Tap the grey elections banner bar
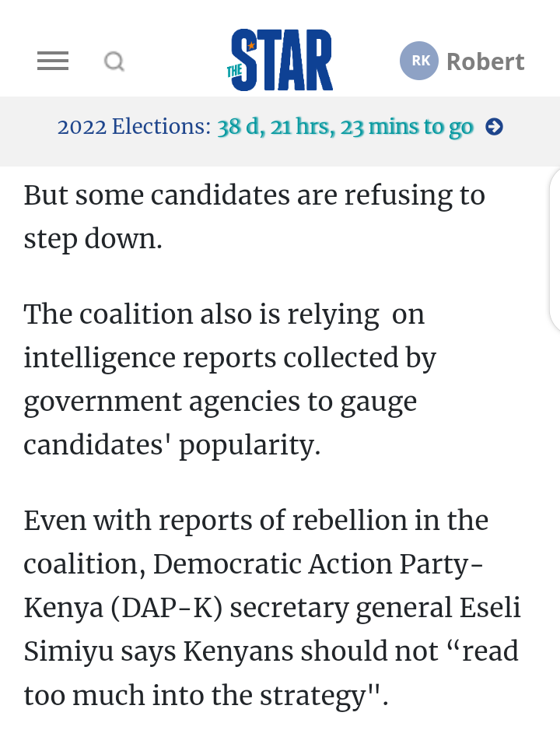560x730 pixels. click(280, 131)
